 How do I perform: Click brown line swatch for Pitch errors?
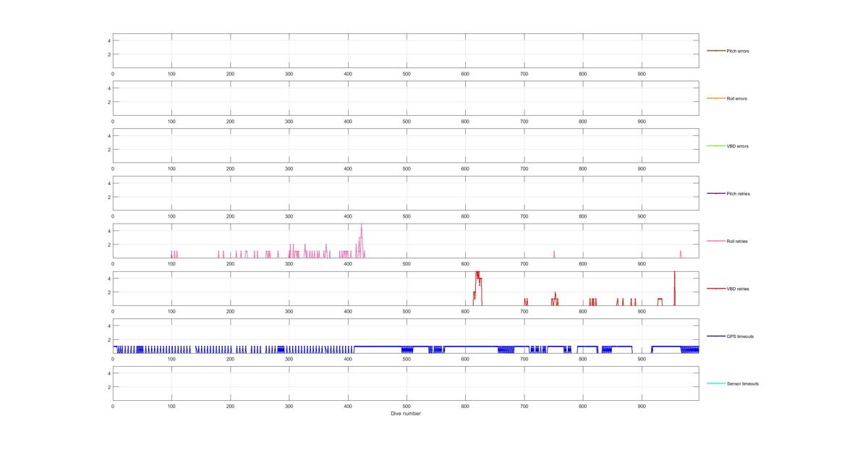(x=716, y=51)
